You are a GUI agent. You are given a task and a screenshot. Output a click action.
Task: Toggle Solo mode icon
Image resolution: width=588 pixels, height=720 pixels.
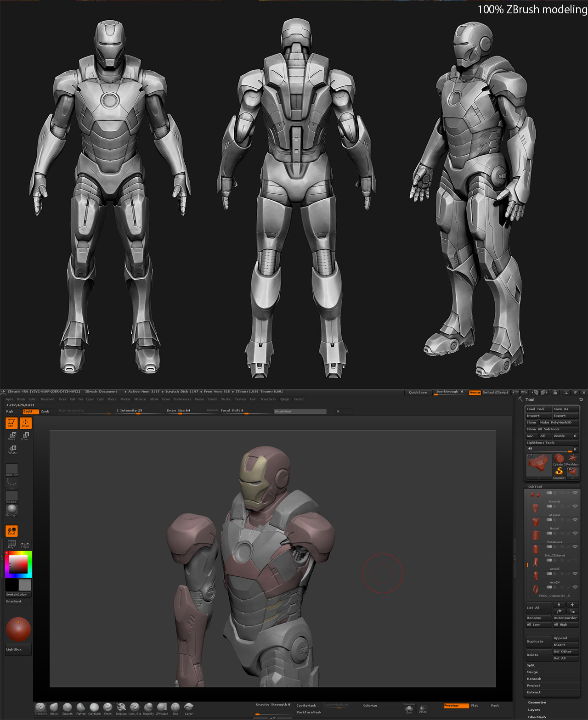click(x=409, y=709)
